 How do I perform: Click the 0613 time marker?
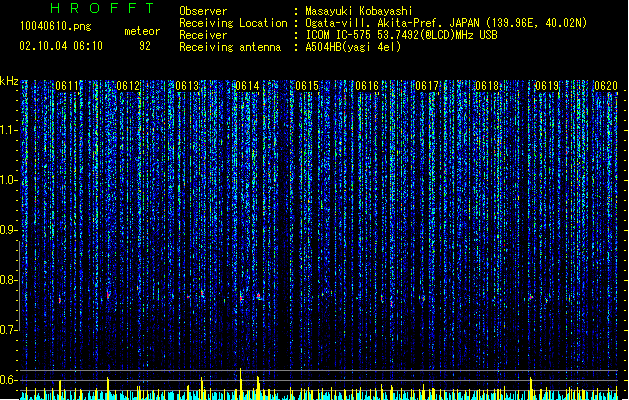187,86
